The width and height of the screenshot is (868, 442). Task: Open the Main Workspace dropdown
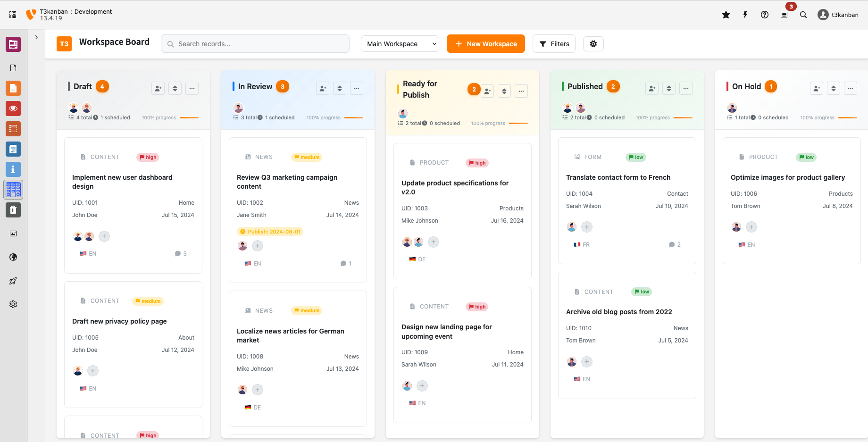pyautogui.click(x=400, y=43)
